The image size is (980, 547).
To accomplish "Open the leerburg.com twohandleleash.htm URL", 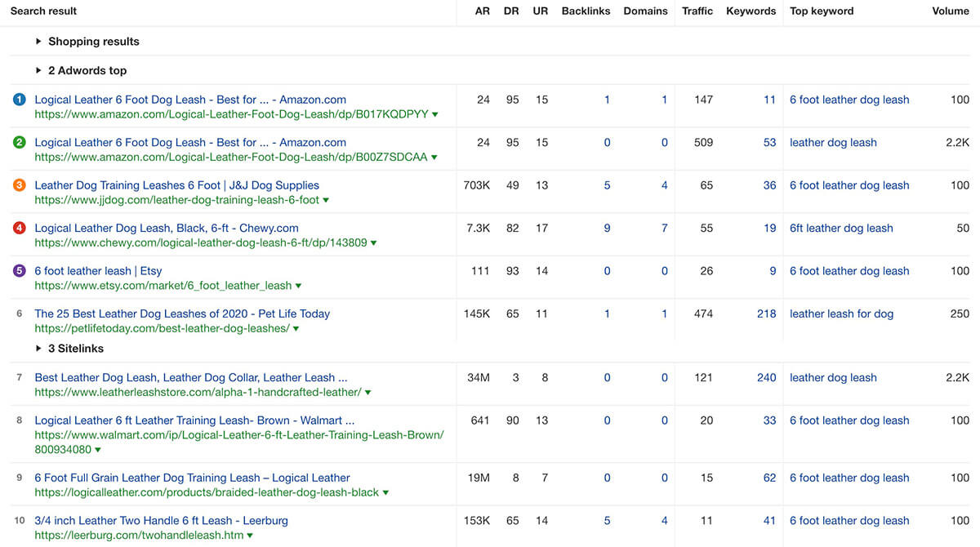I will (139, 535).
